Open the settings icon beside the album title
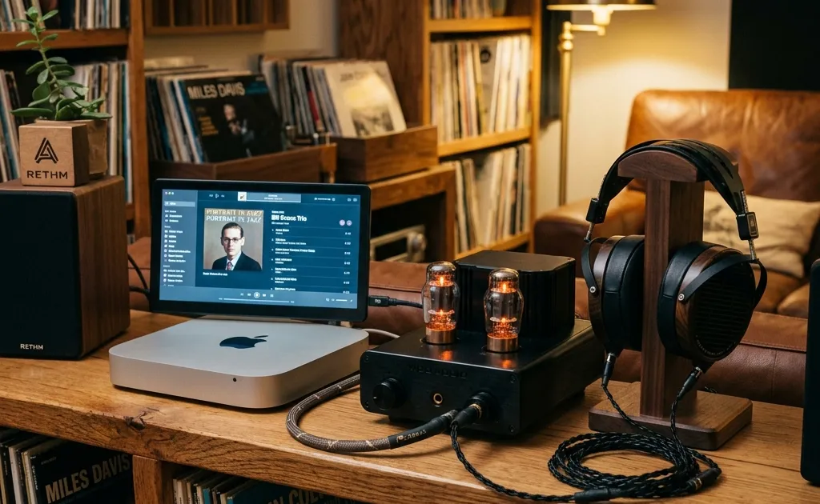The image size is (820, 504). tap(349, 222)
